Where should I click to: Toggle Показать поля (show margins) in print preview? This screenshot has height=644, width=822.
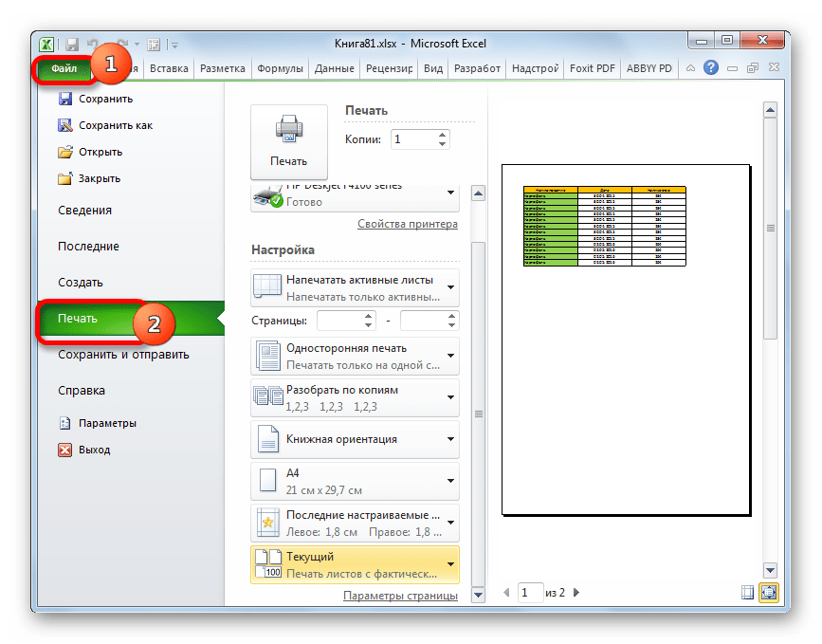[747, 592]
